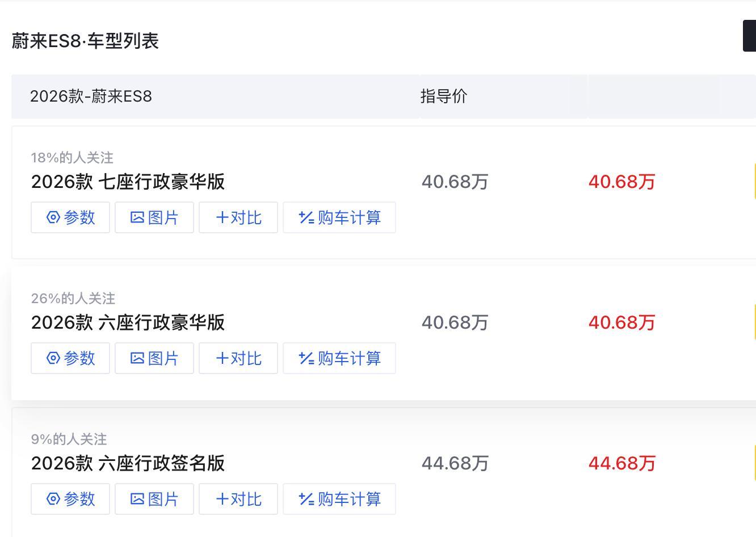
Task: Click 参数 icon for 七座行政豪华版
Action: point(53,217)
